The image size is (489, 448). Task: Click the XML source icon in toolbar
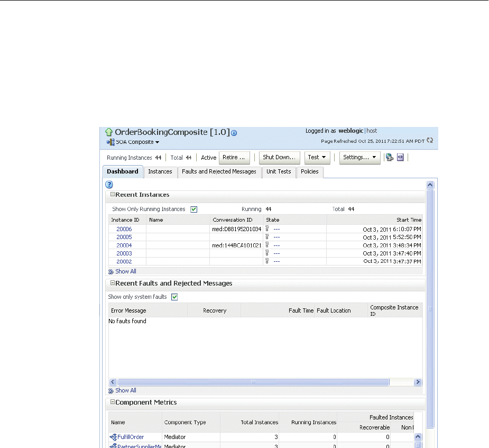[x=400, y=158]
